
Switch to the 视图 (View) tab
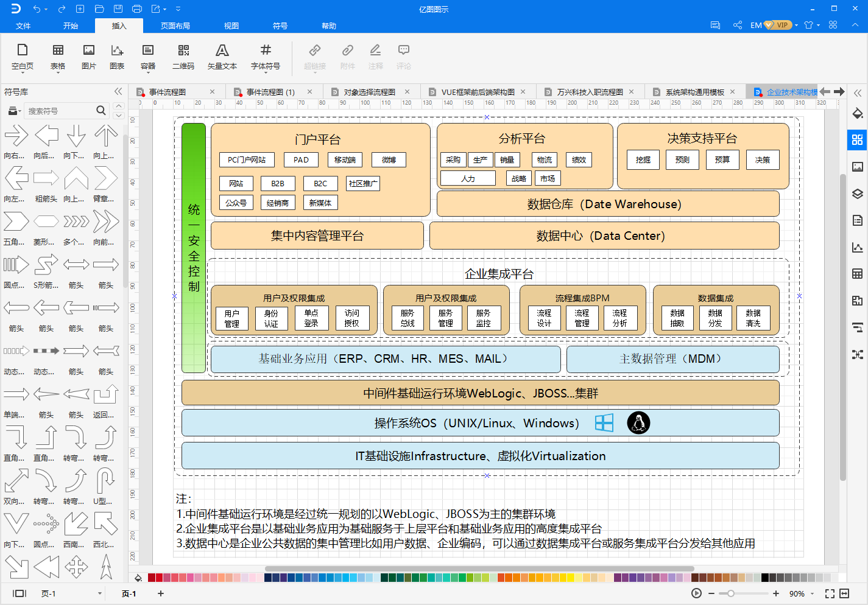click(231, 26)
